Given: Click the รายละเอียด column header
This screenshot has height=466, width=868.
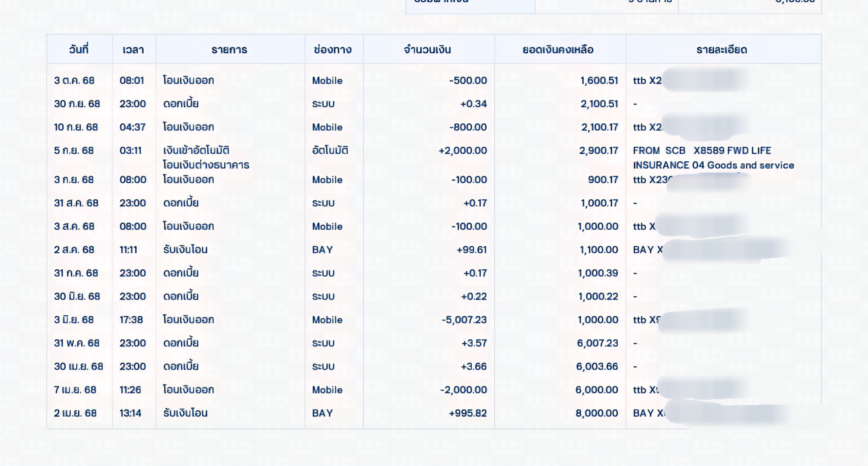Looking at the screenshot, I should click(x=722, y=50).
